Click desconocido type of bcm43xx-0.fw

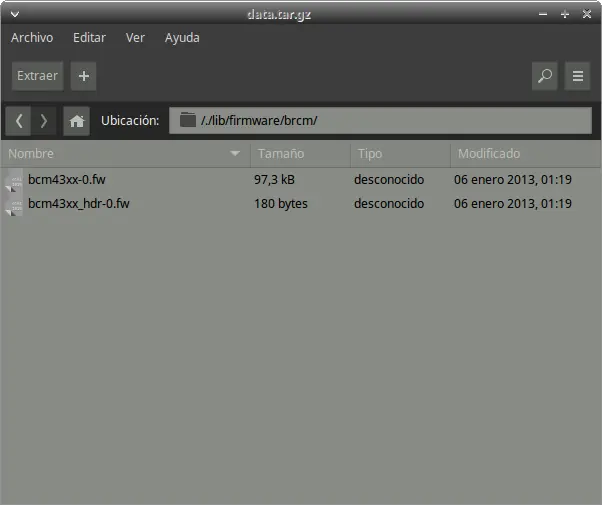click(389, 179)
